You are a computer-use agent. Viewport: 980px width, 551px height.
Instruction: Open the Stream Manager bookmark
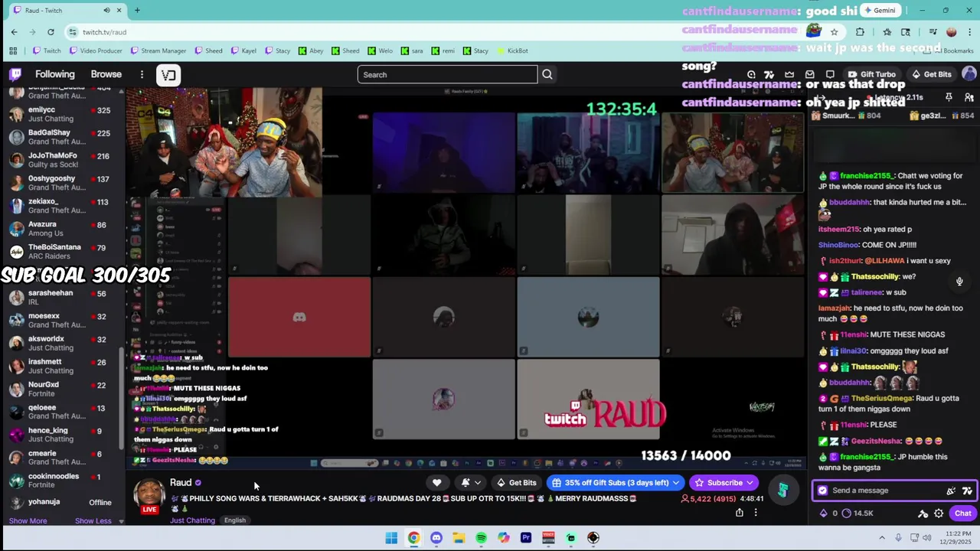click(x=158, y=51)
